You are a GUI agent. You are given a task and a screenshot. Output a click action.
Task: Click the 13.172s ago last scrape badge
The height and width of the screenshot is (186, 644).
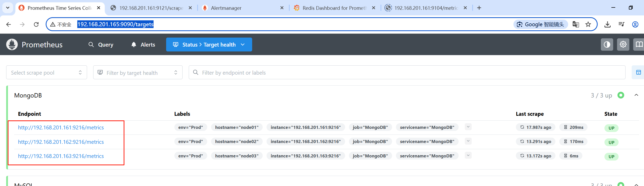tap(536, 156)
